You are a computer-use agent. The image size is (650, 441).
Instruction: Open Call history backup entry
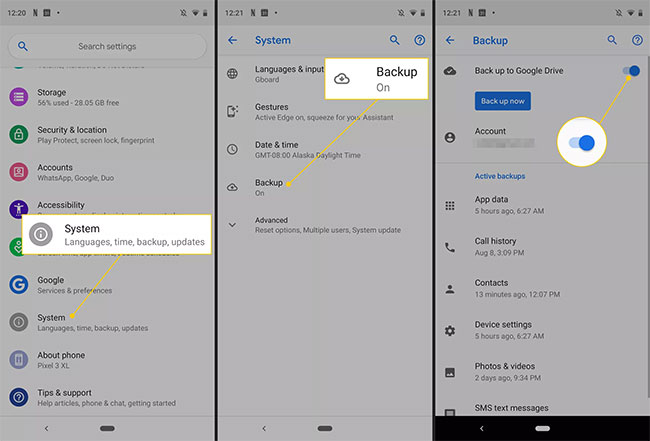click(543, 247)
